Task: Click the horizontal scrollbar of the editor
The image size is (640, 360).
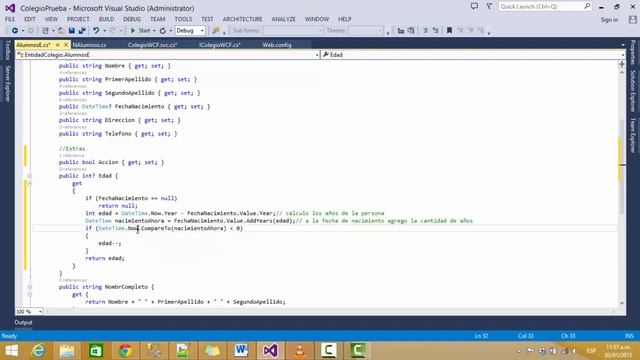Action: tap(331, 311)
